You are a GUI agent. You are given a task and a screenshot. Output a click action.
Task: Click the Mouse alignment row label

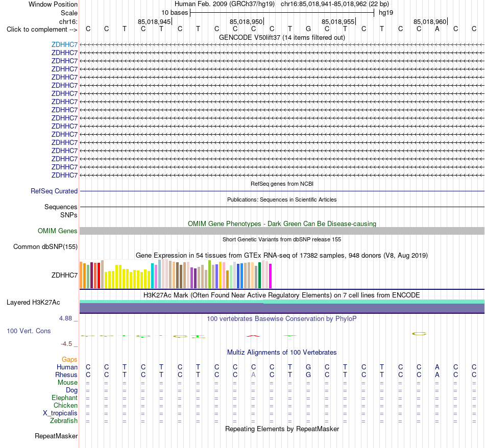click(67, 383)
